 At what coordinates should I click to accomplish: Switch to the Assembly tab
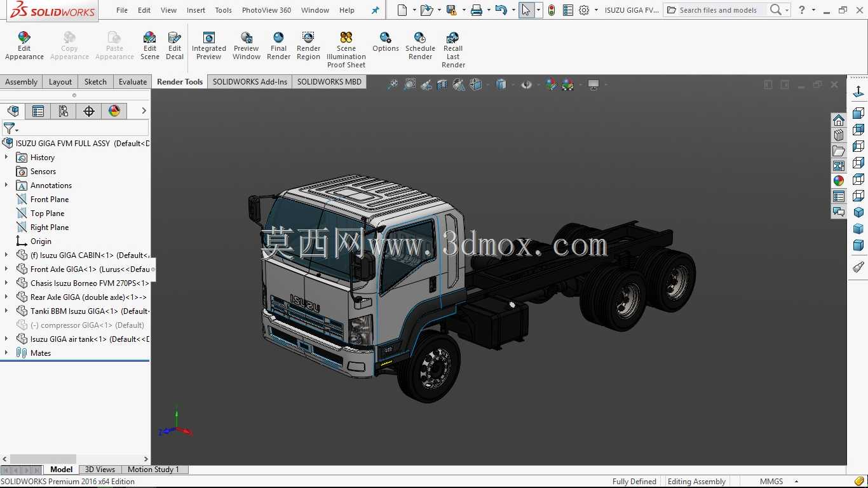[22, 81]
